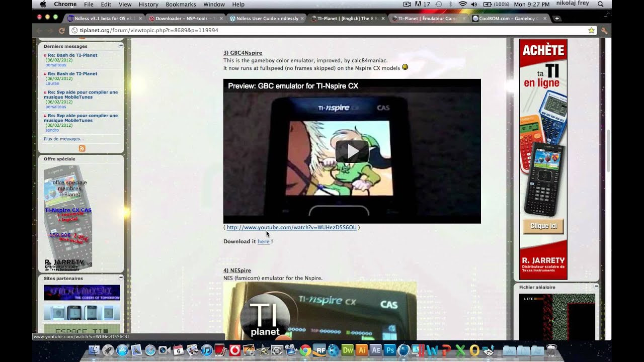Viewport: 644px width, 362px height.
Task: Open Microsoft Word in the dock
Action: [432, 350]
